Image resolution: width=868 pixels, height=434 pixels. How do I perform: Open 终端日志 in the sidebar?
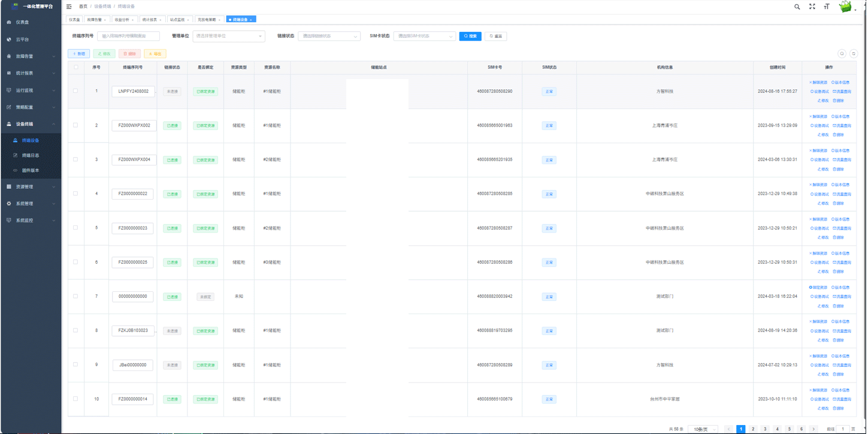[30, 155]
